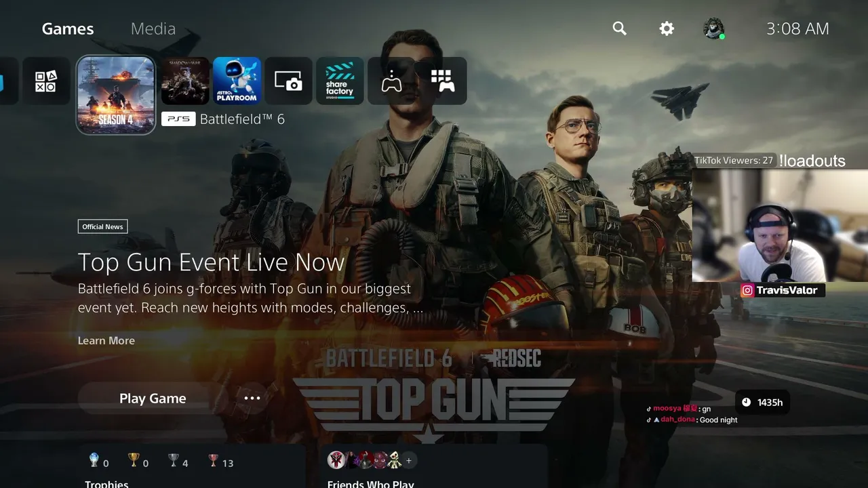Open the Share Factory Studio tile

tap(340, 81)
